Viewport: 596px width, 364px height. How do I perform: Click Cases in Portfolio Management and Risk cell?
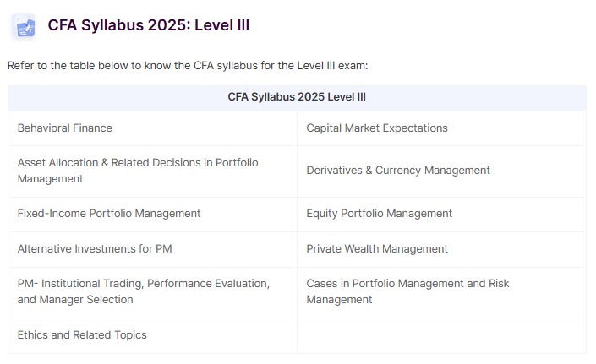click(441, 293)
